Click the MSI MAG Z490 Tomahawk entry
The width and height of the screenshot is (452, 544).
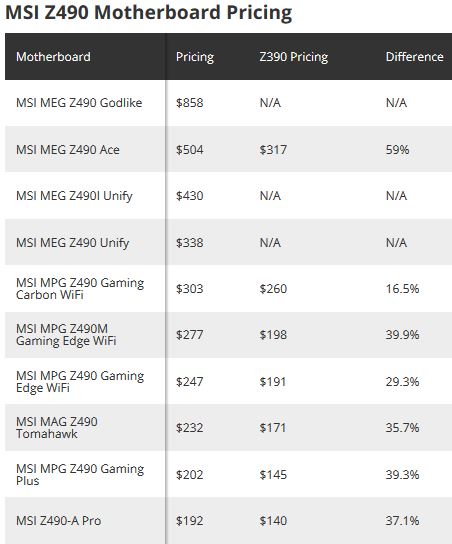pos(57,427)
